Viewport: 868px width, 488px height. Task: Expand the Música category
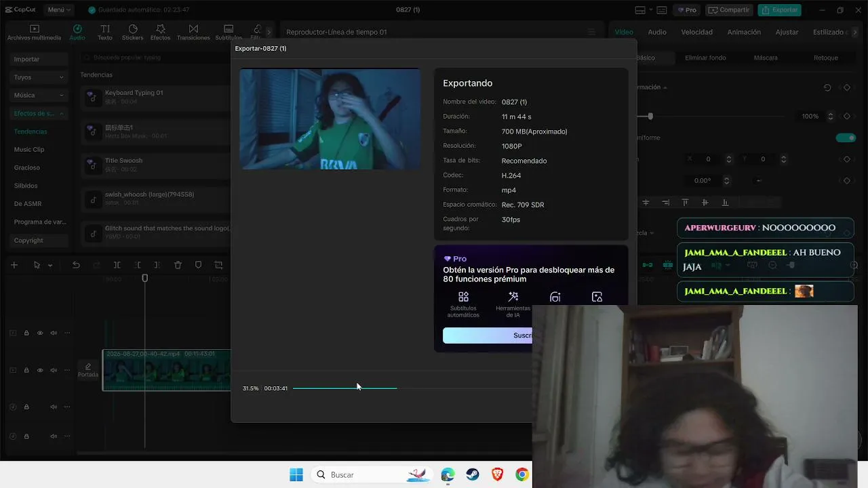(x=39, y=95)
